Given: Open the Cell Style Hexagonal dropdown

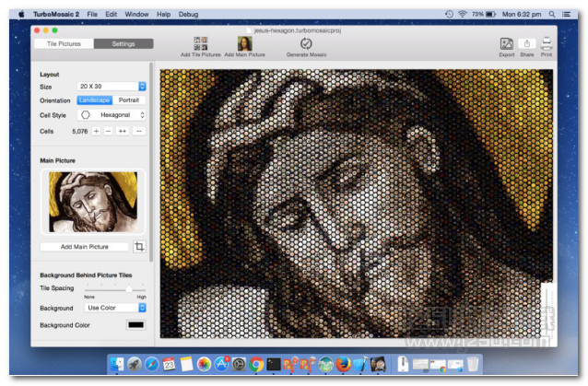Looking at the screenshot, I should click(x=112, y=114).
